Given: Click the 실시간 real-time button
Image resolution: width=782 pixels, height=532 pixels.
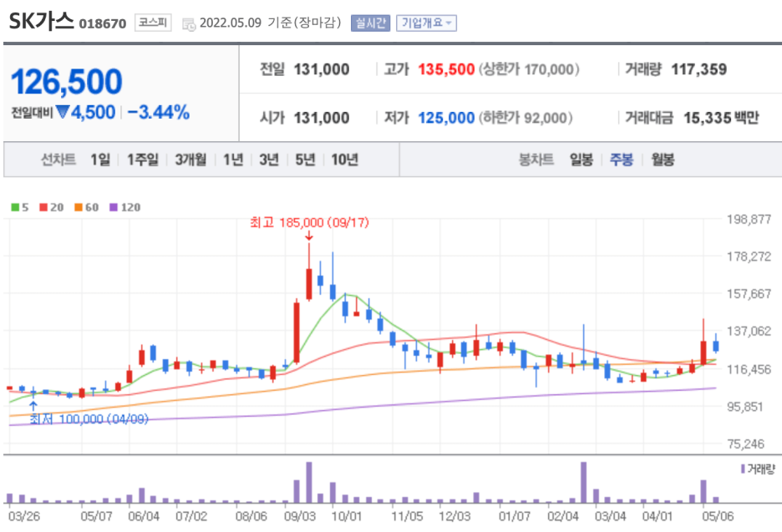Looking at the screenshot, I should click(x=371, y=23).
